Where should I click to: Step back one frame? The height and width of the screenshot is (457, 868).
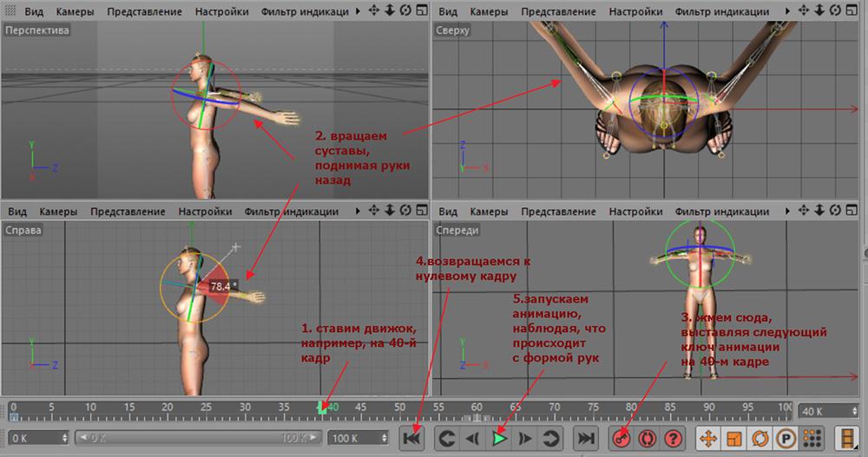click(x=472, y=439)
